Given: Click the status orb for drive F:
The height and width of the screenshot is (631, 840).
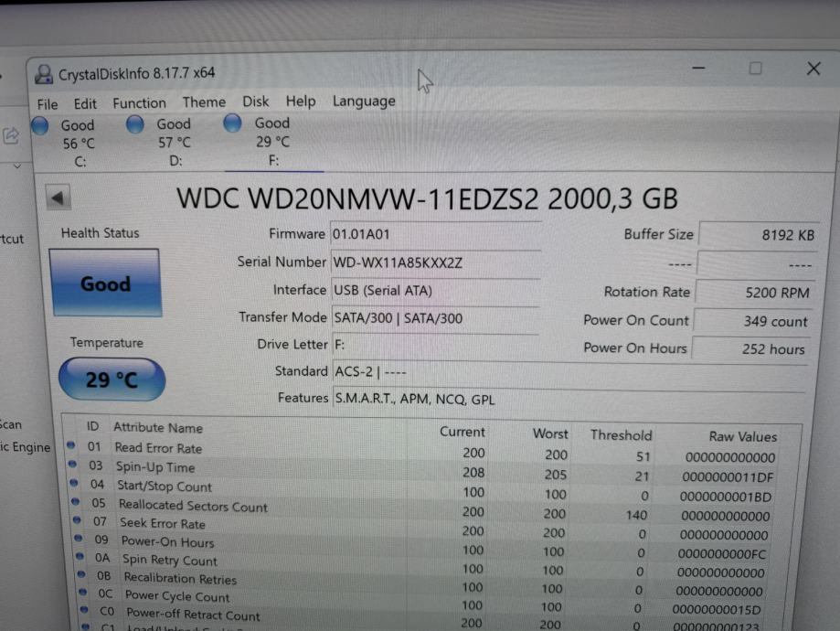Looking at the screenshot, I should click(232, 123).
